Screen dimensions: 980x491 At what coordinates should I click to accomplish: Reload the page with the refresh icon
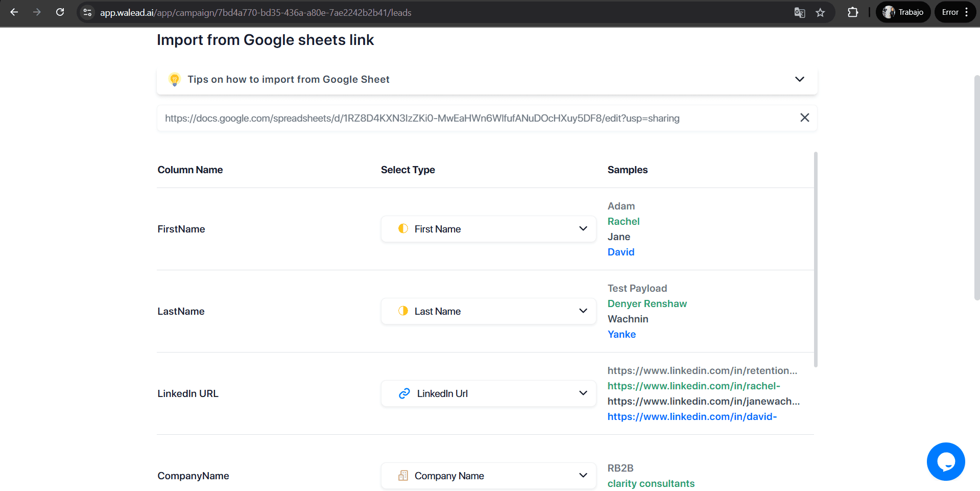click(60, 12)
